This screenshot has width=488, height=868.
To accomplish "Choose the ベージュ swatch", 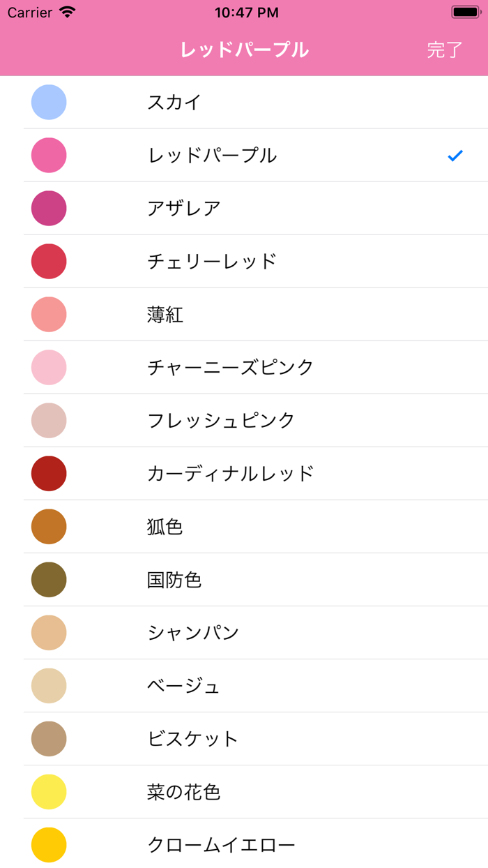I will click(49, 686).
